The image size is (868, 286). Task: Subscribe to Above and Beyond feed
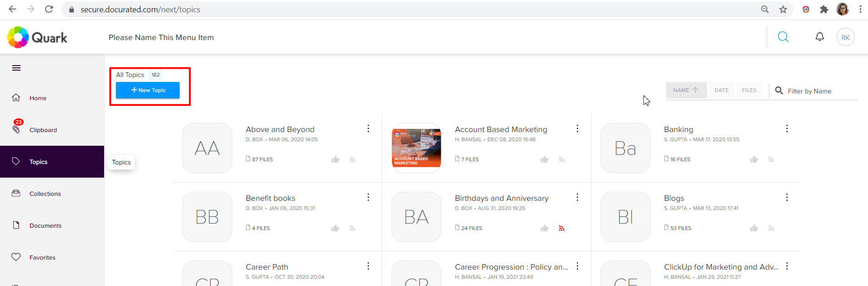click(352, 159)
